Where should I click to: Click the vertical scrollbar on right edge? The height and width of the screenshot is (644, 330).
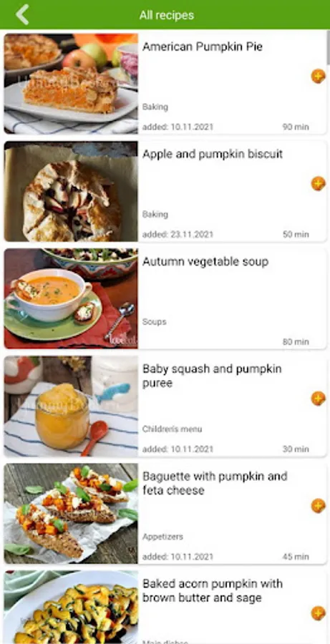328,47
